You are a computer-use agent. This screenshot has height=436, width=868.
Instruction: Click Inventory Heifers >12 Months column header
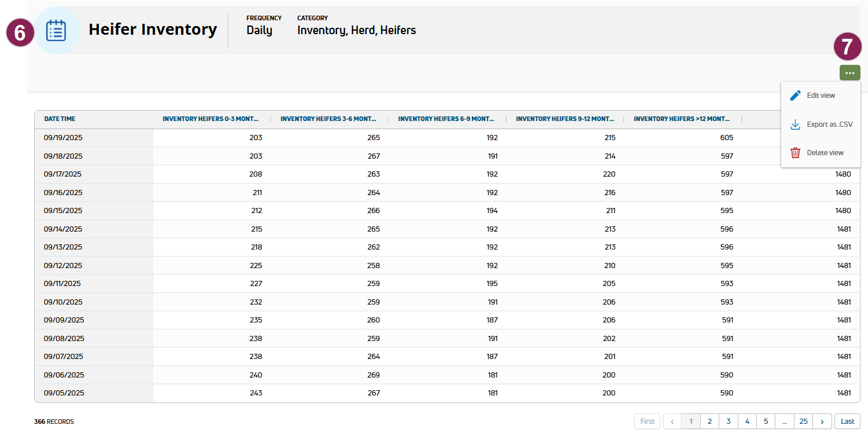tap(681, 119)
